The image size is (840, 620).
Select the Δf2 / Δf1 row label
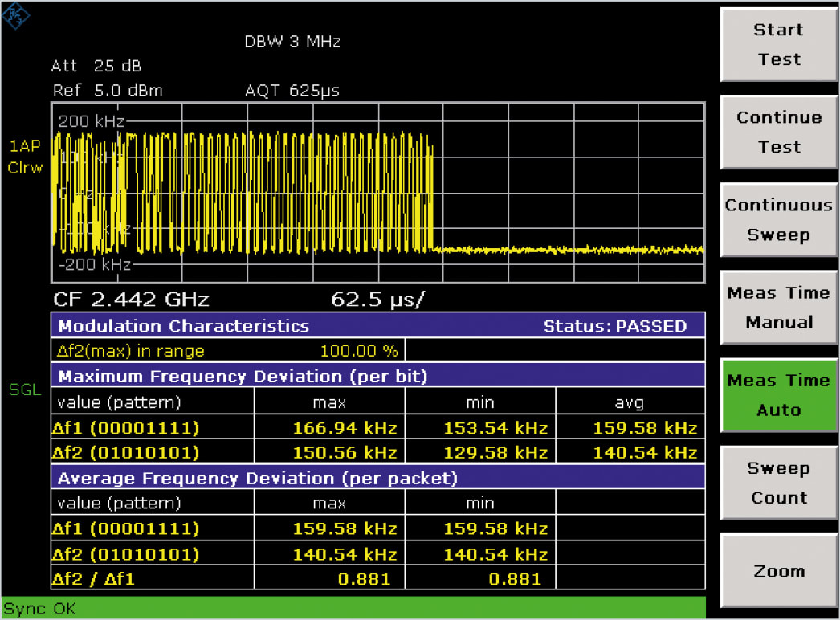pyautogui.click(x=93, y=579)
